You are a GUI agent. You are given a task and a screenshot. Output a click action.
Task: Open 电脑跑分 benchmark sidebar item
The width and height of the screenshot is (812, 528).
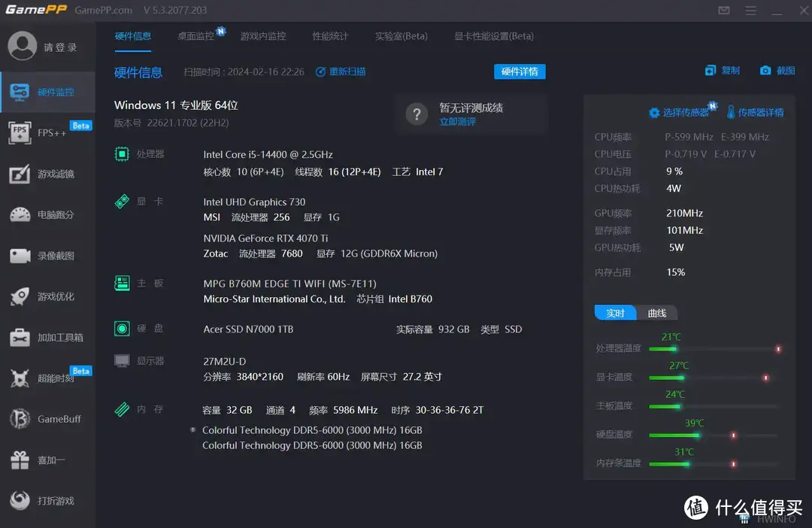[x=47, y=214]
